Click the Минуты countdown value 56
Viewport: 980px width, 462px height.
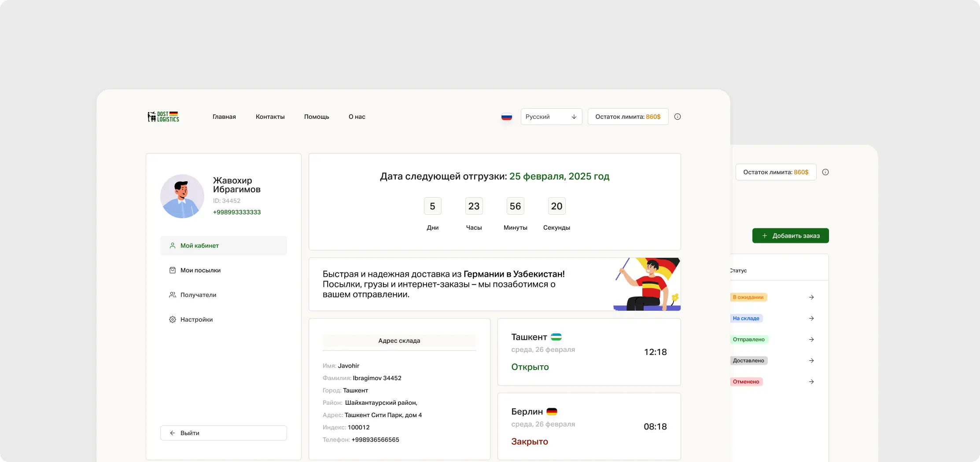tap(515, 206)
